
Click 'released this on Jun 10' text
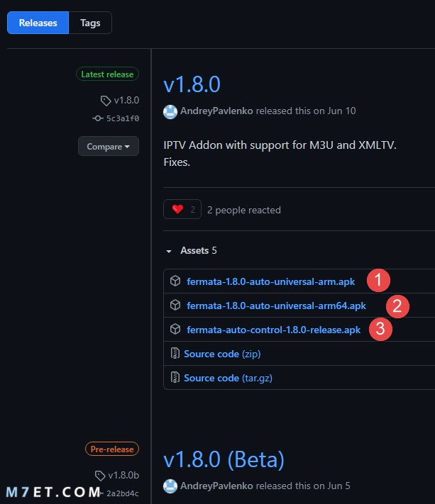coord(306,111)
